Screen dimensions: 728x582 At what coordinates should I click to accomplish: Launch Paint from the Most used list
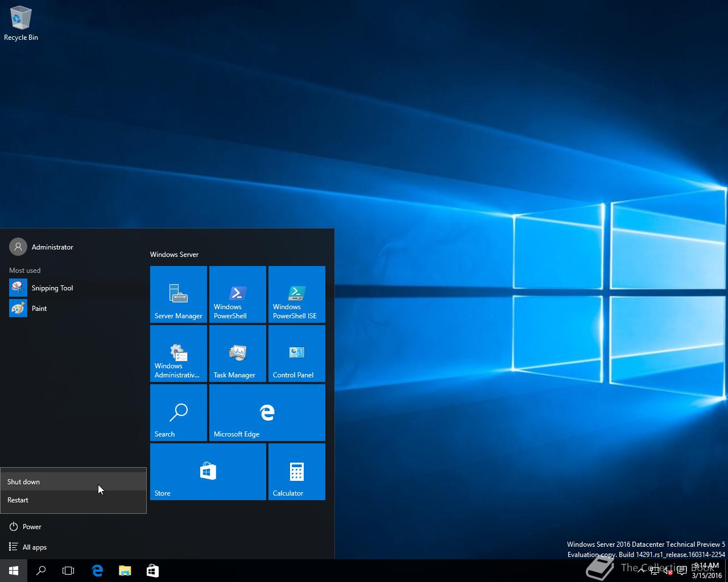coord(73,309)
